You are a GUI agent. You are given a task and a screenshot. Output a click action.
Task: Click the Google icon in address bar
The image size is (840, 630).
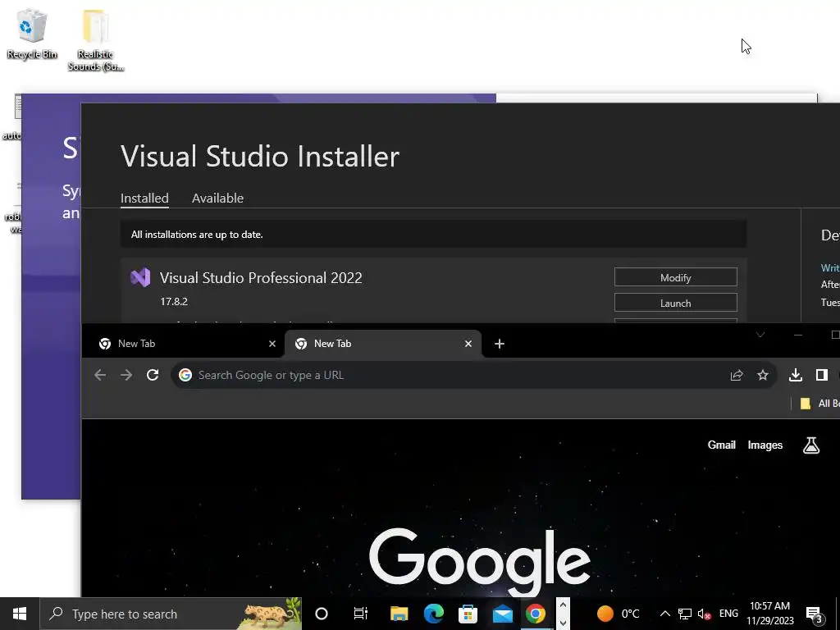[185, 375]
